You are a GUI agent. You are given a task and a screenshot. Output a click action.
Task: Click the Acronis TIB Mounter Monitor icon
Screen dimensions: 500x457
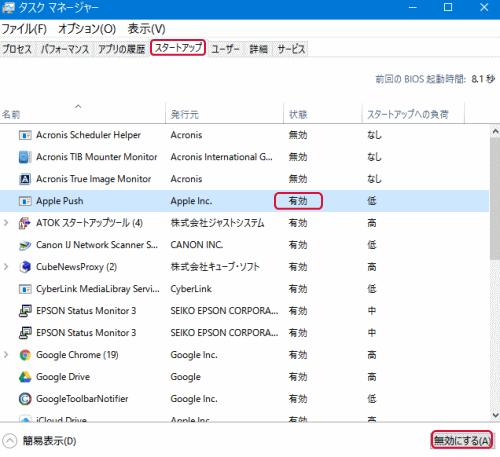click(x=25, y=157)
